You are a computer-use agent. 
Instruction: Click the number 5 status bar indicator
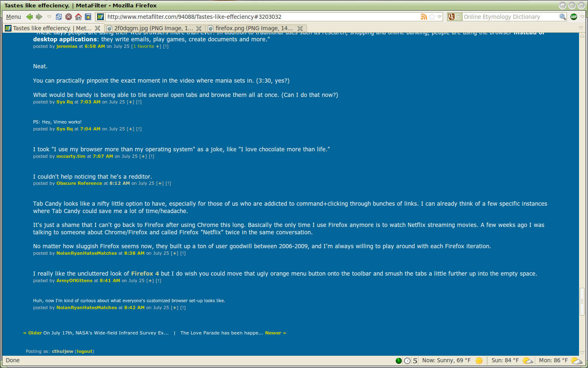point(415,361)
